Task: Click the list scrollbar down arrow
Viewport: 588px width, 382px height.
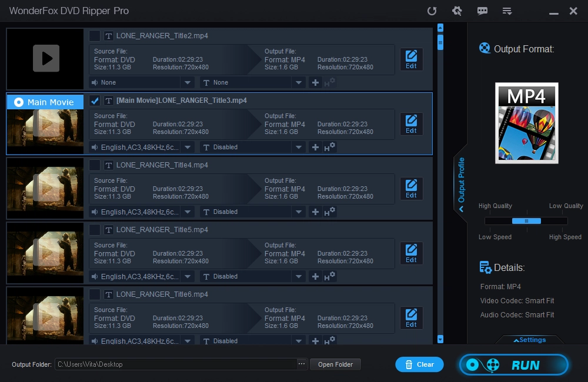Action: (x=440, y=339)
